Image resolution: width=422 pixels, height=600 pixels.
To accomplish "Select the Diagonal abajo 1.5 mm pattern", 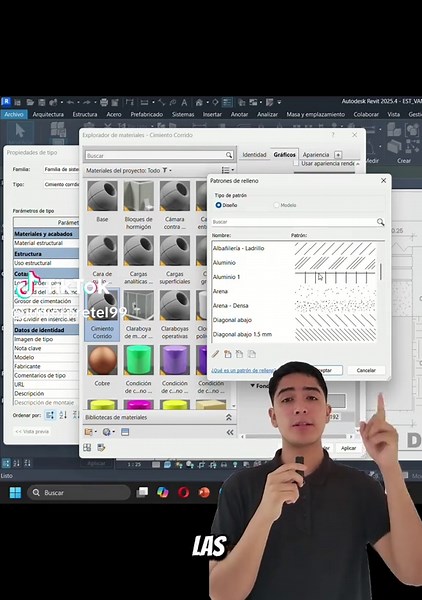I will pyautogui.click(x=294, y=334).
